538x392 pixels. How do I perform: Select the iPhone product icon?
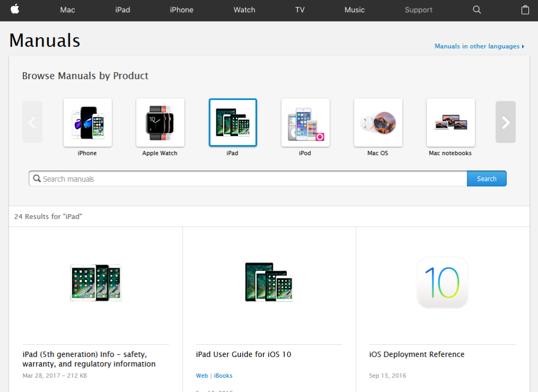coord(88,123)
